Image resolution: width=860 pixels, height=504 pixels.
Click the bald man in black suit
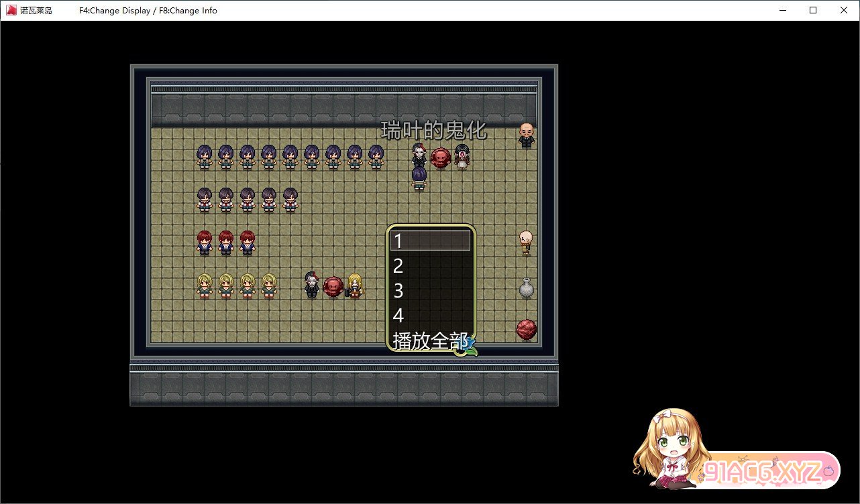[x=527, y=135]
